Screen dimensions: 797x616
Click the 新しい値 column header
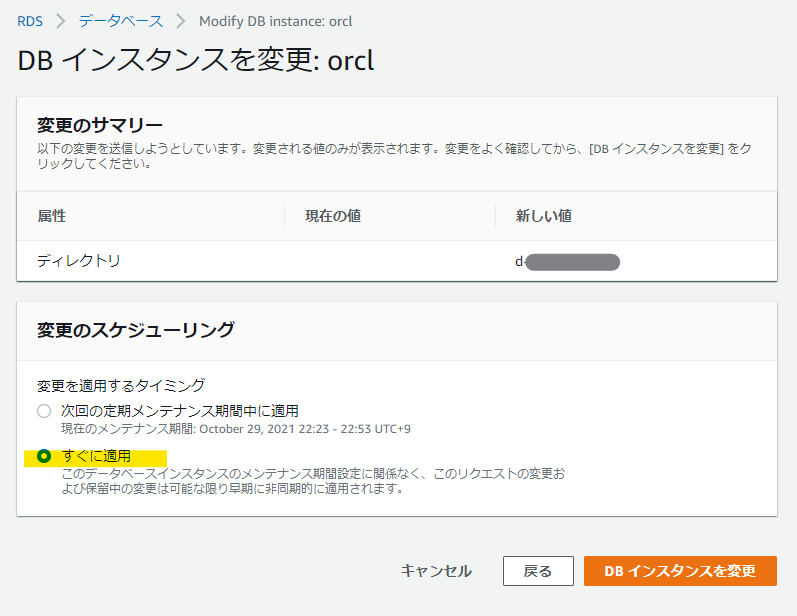[x=543, y=216]
